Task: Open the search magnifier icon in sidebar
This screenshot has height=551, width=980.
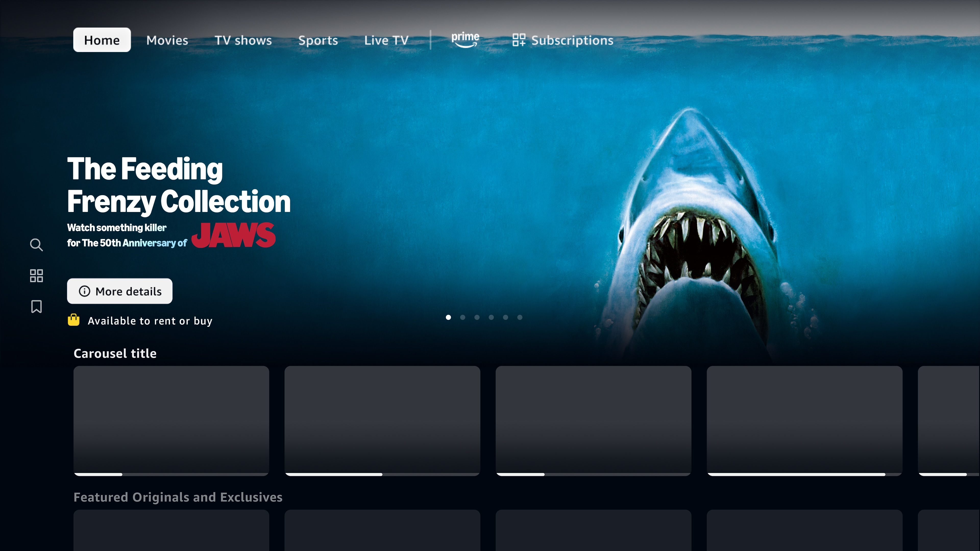Action: 36,245
